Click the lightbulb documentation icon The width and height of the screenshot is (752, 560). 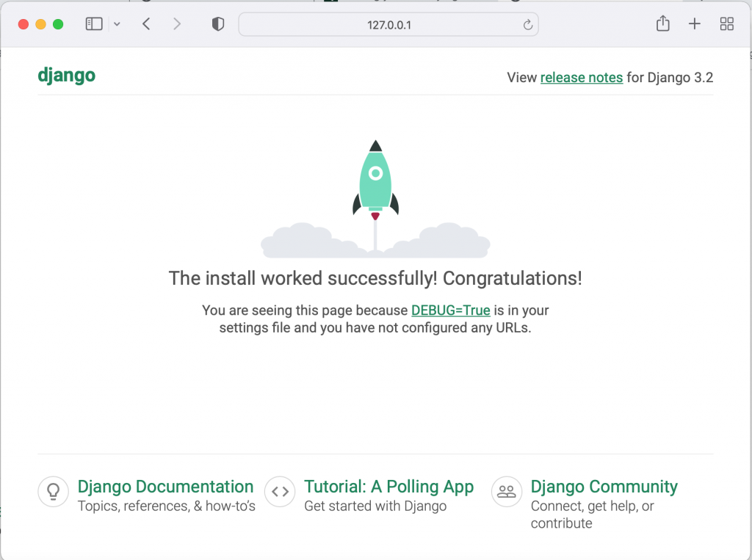pyautogui.click(x=53, y=492)
